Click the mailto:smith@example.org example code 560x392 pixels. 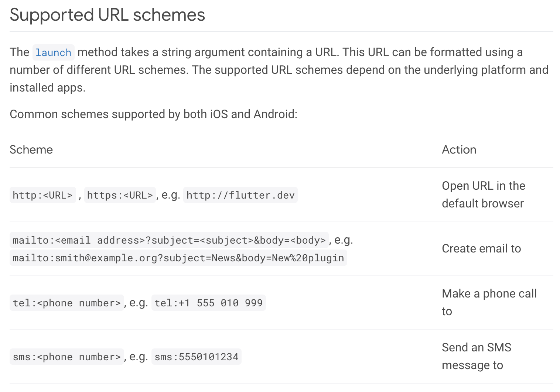(x=178, y=258)
